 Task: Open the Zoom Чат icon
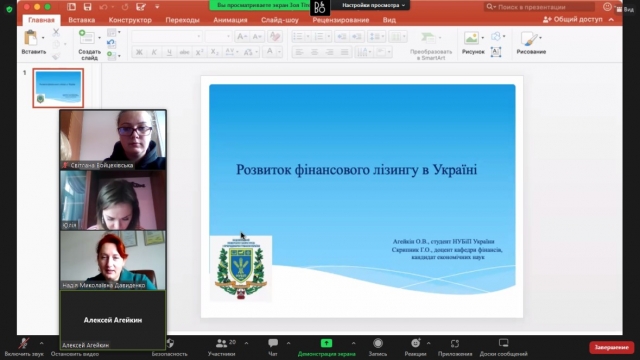pos(273,343)
